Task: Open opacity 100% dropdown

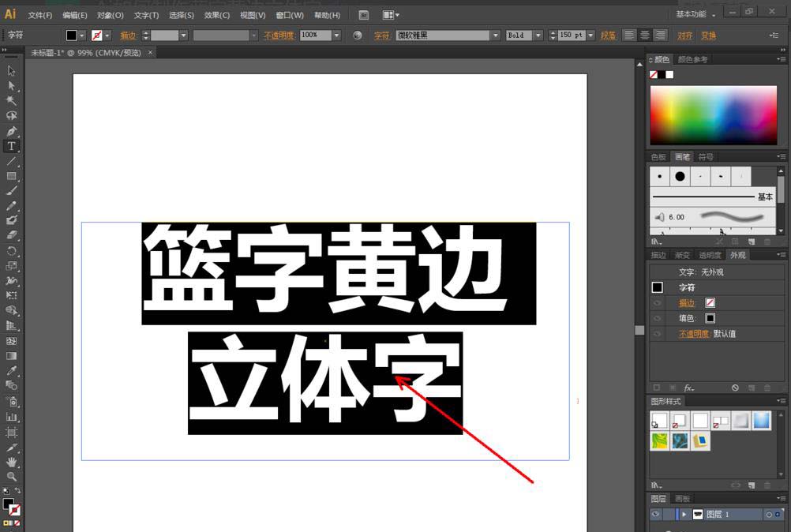Action: [x=337, y=36]
